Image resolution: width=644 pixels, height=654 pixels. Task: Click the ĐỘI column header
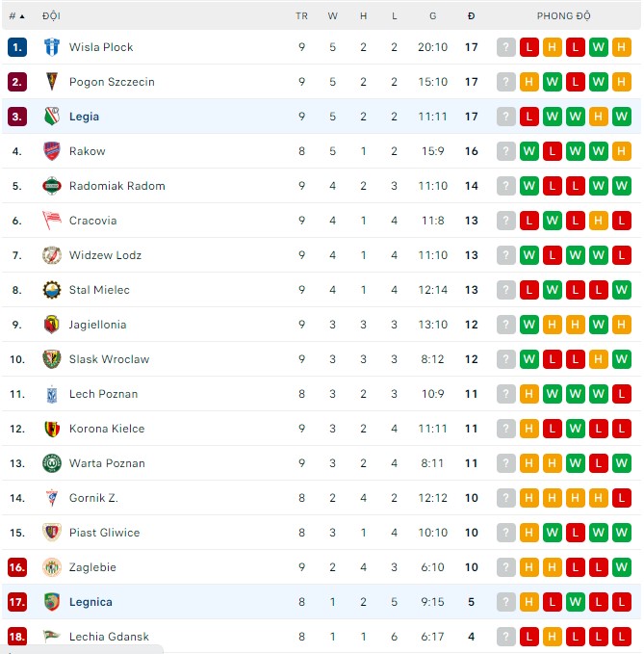(51, 16)
